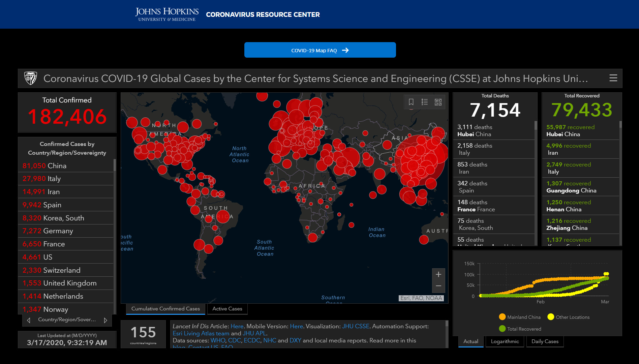639x364 pixels.
Task: Select Korea, South 75 deaths entry
Action: 494,224
